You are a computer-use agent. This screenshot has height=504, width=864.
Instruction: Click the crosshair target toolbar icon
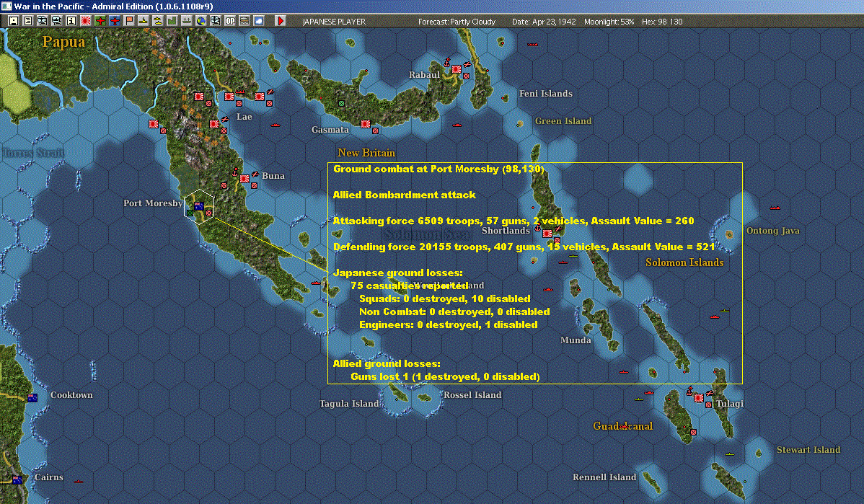click(x=216, y=21)
